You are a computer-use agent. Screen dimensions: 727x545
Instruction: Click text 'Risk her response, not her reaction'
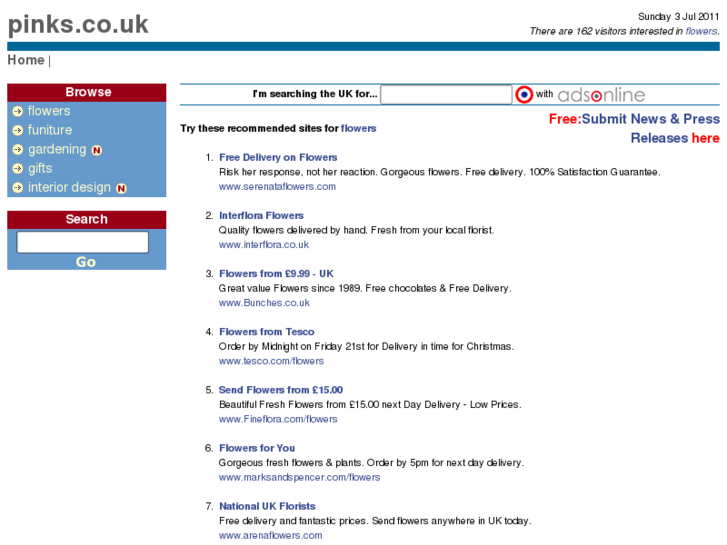coord(297,172)
